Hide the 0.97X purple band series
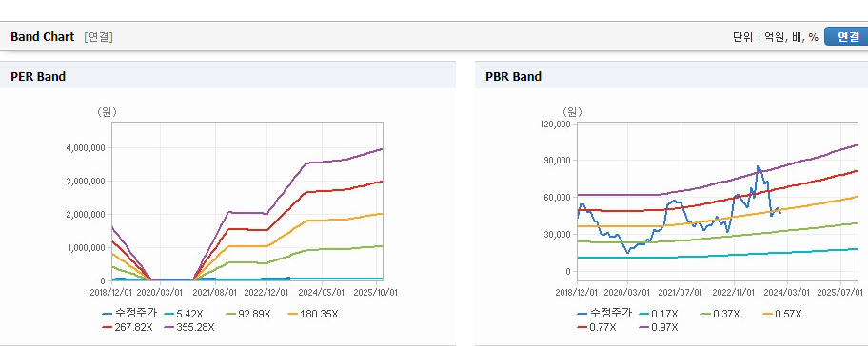 659,327
